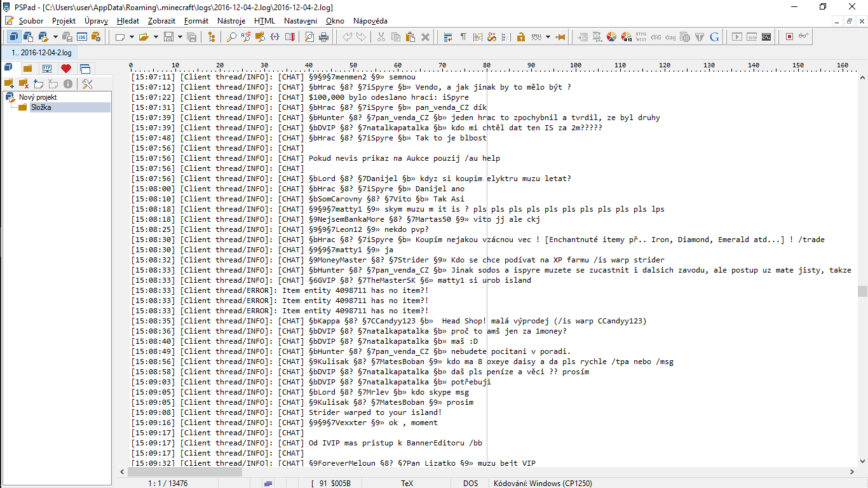Viewport: 868px width, 488px height.
Task: Open the Find magnifying glass tool
Action: [x=231, y=37]
